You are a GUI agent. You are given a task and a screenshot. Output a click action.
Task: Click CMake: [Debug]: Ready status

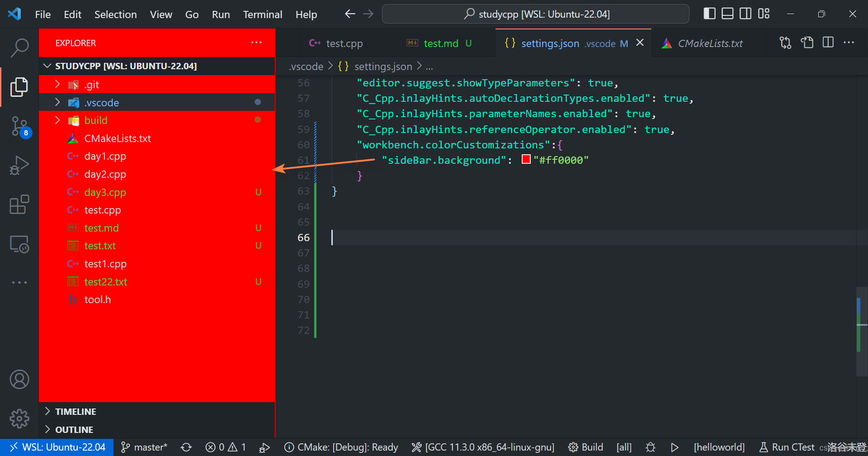click(341, 447)
